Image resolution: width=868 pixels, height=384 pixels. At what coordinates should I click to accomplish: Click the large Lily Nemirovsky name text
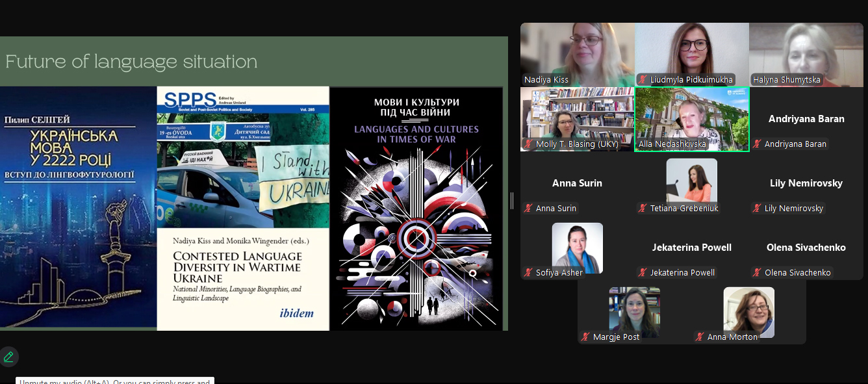(x=806, y=183)
